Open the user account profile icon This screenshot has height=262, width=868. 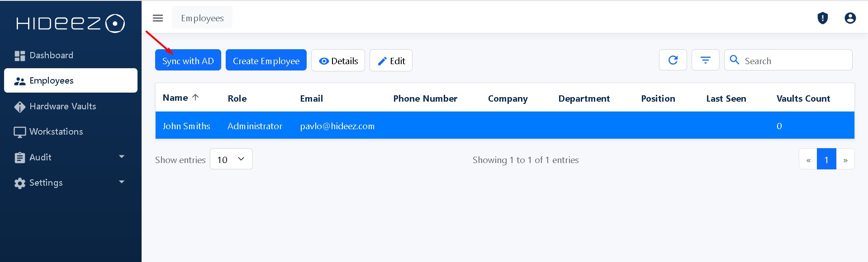coord(850,18)
